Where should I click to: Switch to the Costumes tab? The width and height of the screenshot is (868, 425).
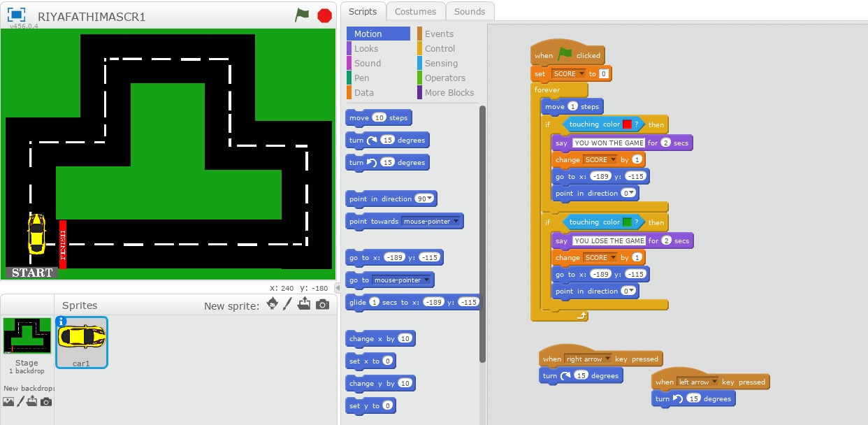point(415,11)
